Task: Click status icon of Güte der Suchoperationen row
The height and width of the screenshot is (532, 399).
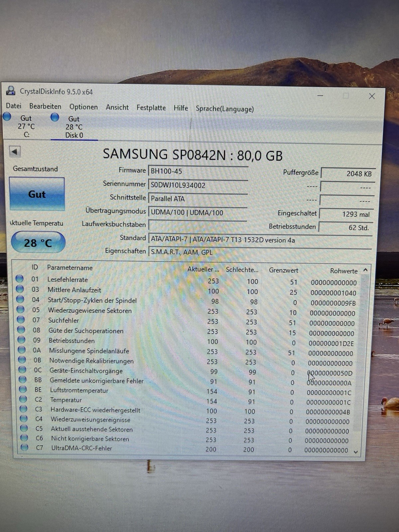Action: (21, 330)
